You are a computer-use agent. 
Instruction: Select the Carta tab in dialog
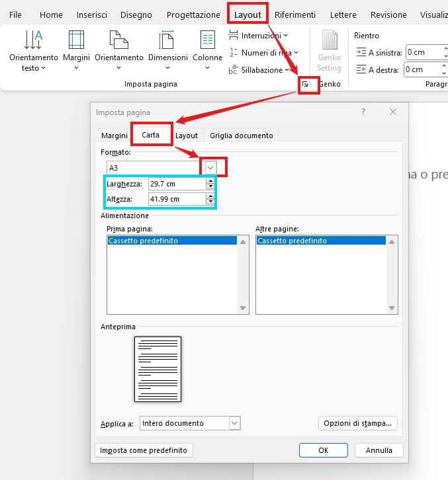150,135
